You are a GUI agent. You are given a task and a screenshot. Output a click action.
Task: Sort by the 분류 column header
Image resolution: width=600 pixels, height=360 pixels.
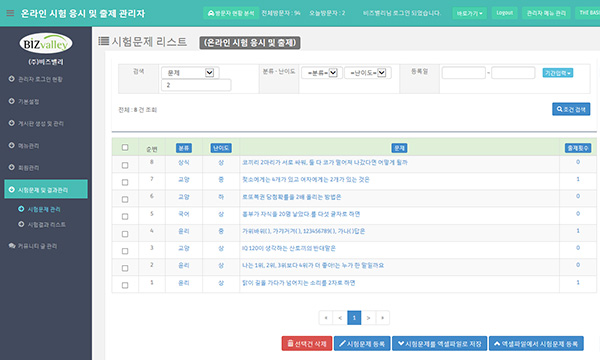(x=184, y=148)
